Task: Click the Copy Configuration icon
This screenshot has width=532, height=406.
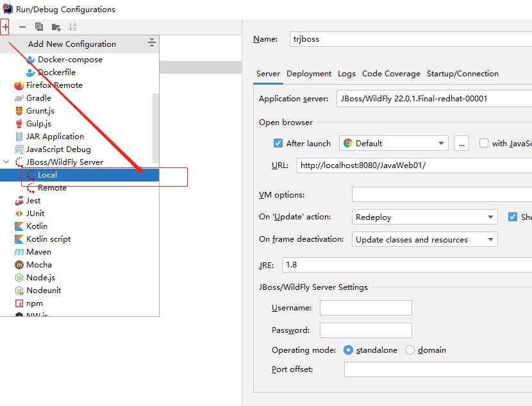Action: (x=39, y=27)
